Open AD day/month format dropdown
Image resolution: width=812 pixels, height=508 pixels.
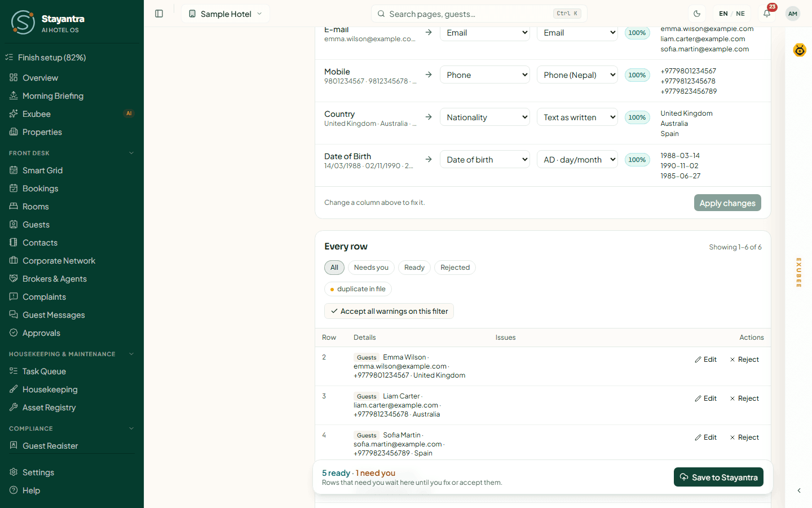click(x=577, y=160)
